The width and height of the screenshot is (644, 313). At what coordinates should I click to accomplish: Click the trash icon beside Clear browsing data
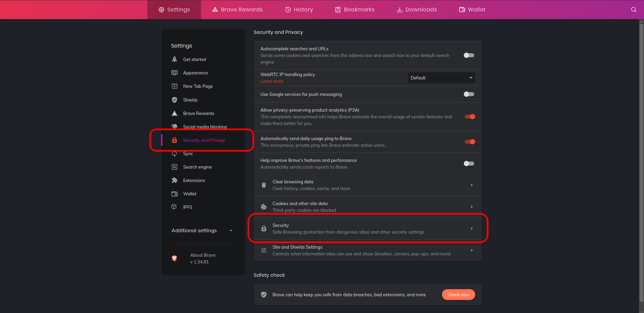tap(264, 185)
